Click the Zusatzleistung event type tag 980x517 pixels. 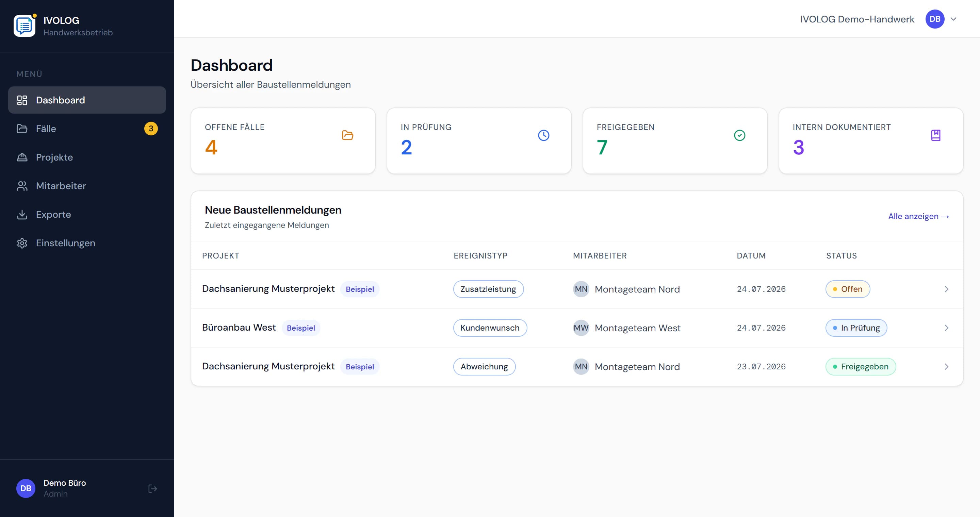(x=488, y=289)
